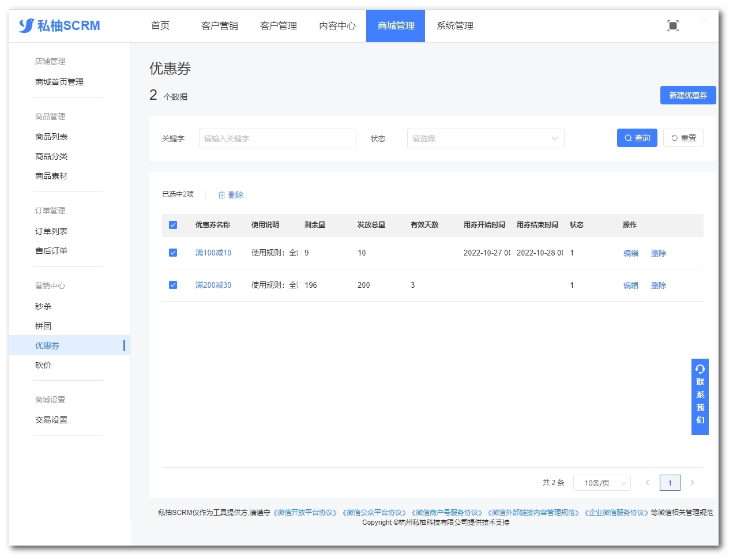733x560 pixels.
Task: Focus the 关键字 keyword input field
Action: (277, 138)
